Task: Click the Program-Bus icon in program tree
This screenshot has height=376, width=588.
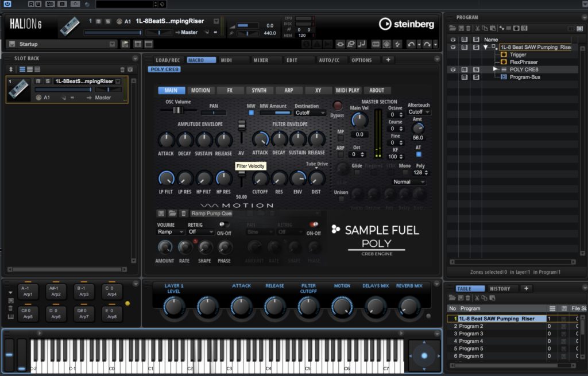Action: coord(504,77)
